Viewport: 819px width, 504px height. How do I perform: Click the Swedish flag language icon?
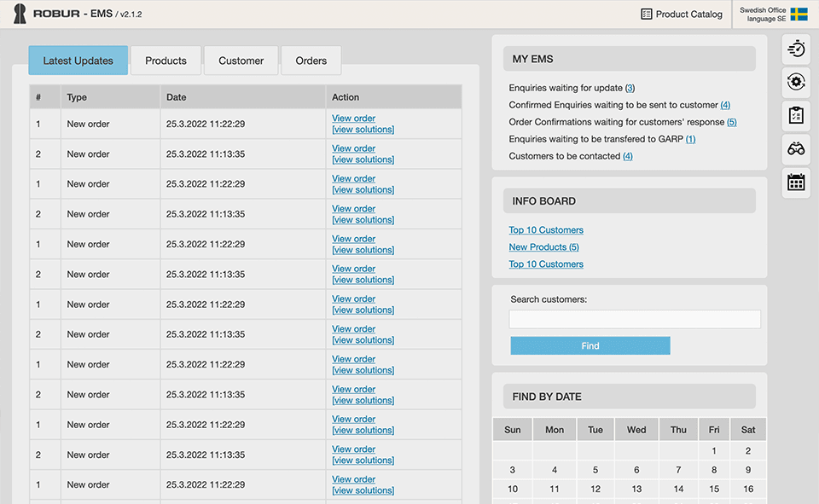pos(799,14)
